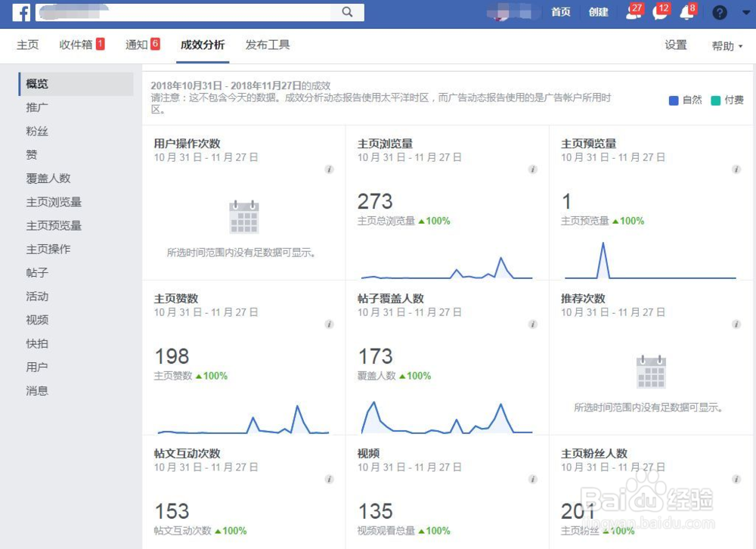Click the 帖子覆盖人数 line chart

(447, 417)
